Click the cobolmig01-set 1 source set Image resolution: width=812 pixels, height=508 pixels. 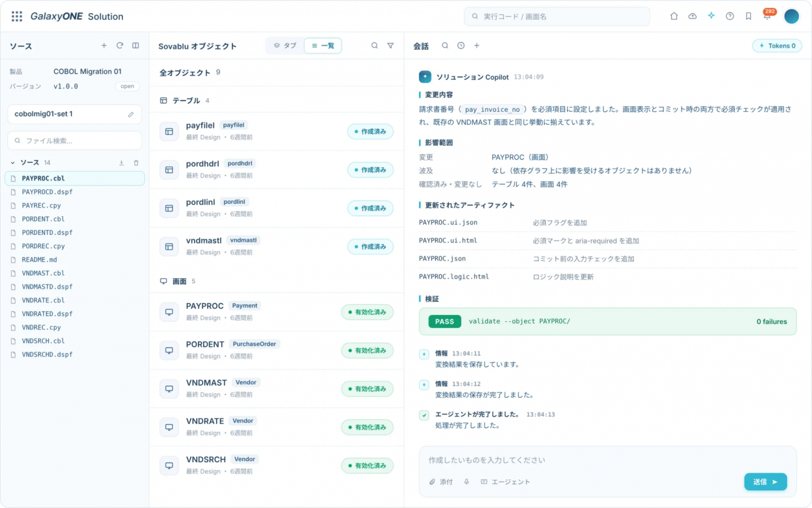tap(74, 114)
